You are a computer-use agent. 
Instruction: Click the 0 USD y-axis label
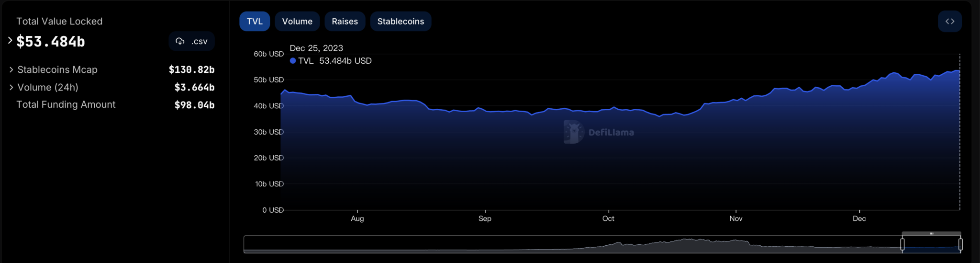273,210
